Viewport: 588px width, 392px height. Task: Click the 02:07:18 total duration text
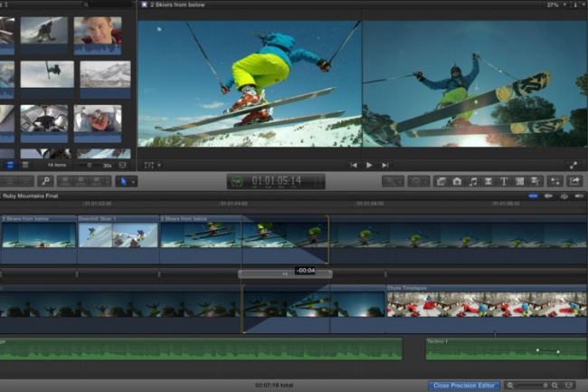click(274, 386)
